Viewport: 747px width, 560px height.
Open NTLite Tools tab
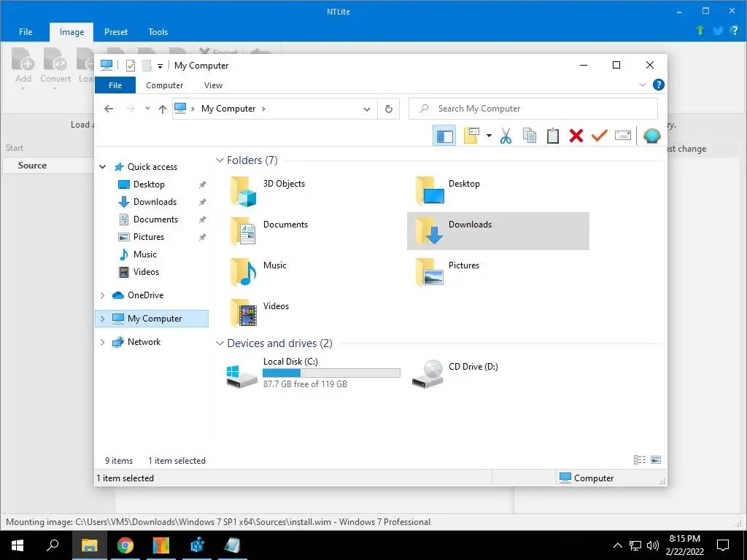coord(158,32)
